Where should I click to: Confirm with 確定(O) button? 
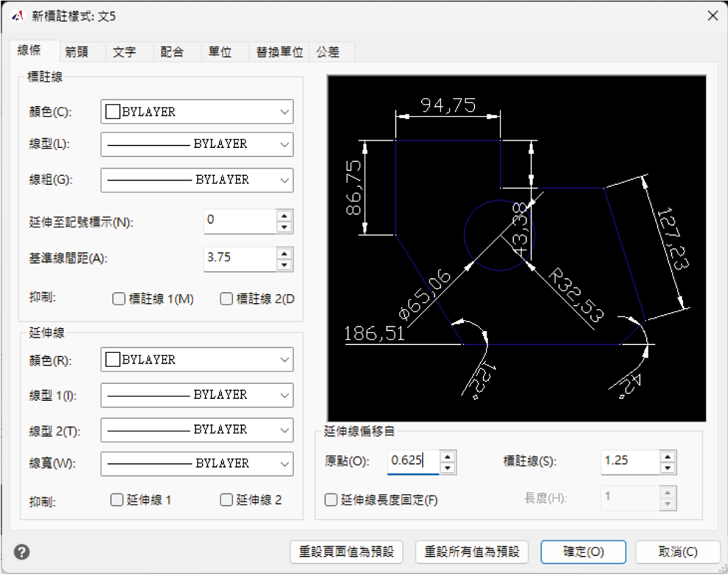pyautogui.click(x=584, y=552)
